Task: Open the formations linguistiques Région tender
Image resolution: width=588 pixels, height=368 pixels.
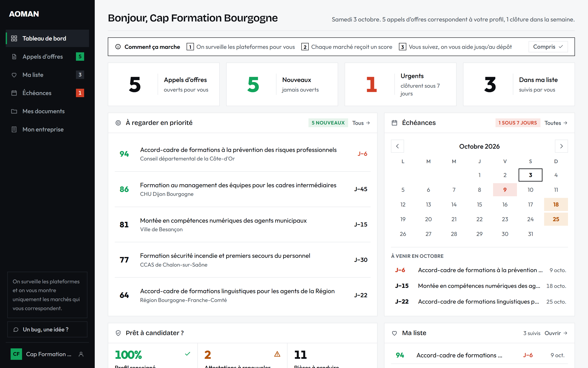Action: coord(243,295)
